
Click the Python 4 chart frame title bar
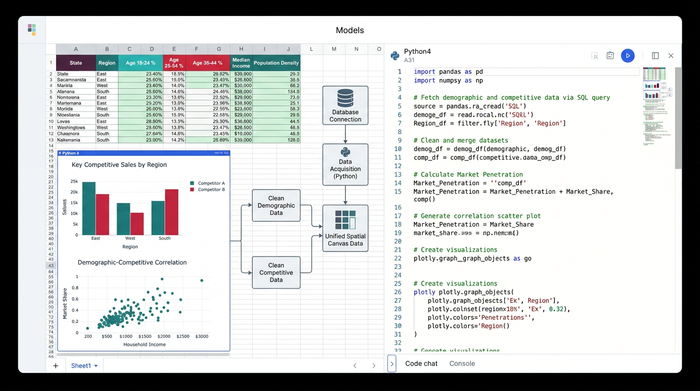(144, 153)
